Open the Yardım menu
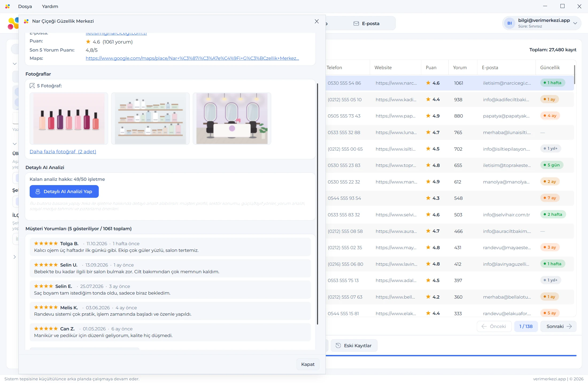Image resolution: width=588 pixels, height=383 pixels. coord(50,6)
